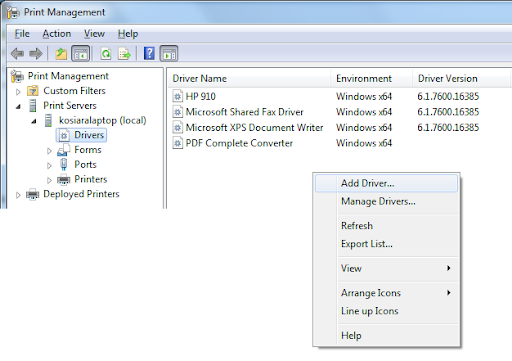Image resolution: width=512 pixels, height=361 pixels.
Task: Select PDF Complete Converter name
Action: 239,143
